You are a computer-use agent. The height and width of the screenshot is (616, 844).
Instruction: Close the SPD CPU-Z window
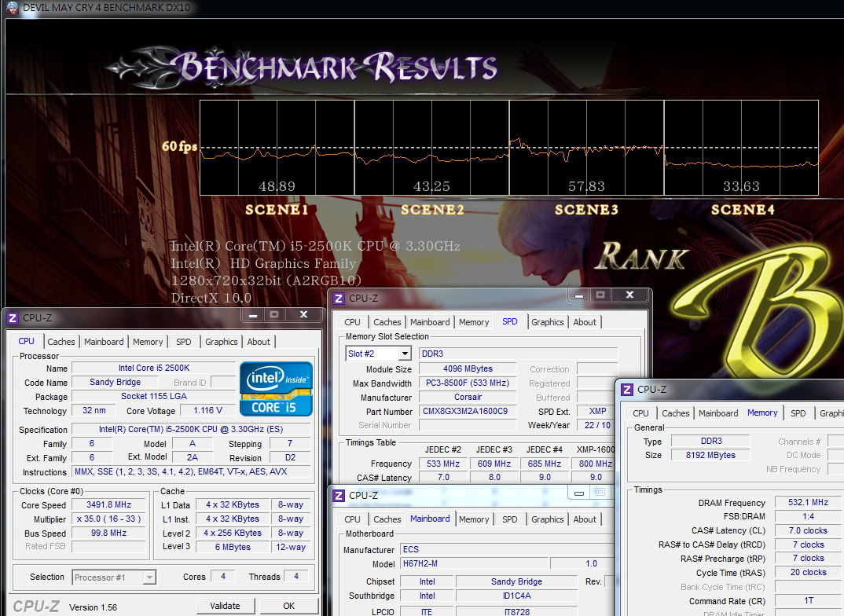tap(629, 295)
